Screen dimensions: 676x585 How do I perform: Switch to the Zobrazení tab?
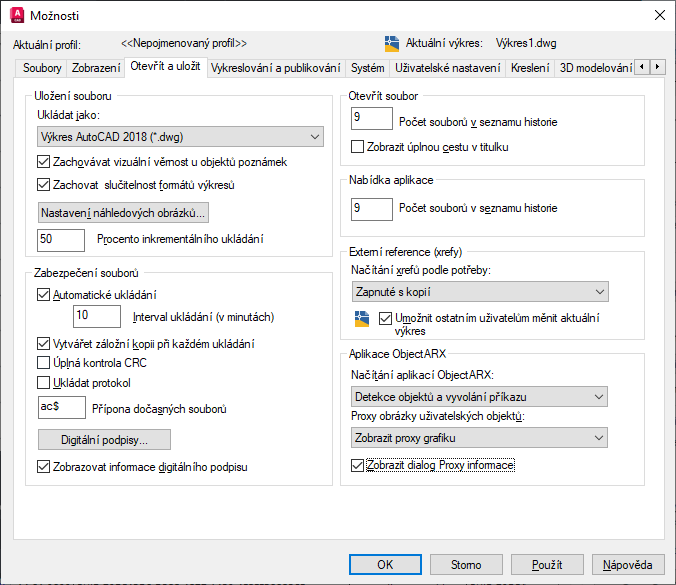pyautogui.click(x=96, y=68)
